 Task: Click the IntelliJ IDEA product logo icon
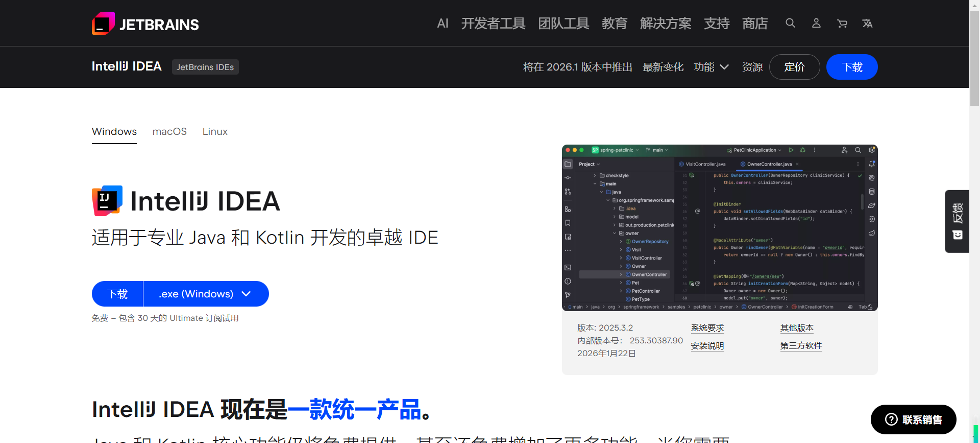107,201
